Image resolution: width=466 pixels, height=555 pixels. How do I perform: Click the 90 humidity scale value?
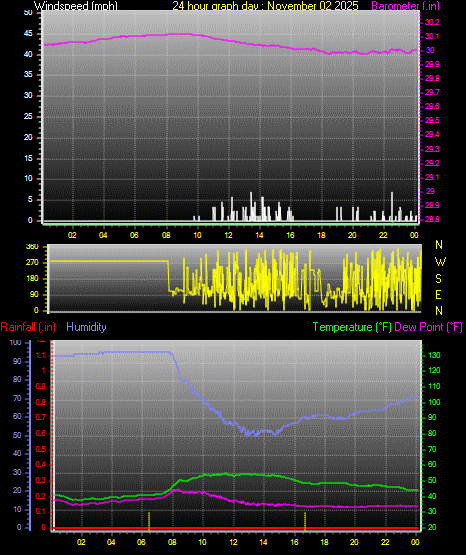tap(17, 361)
